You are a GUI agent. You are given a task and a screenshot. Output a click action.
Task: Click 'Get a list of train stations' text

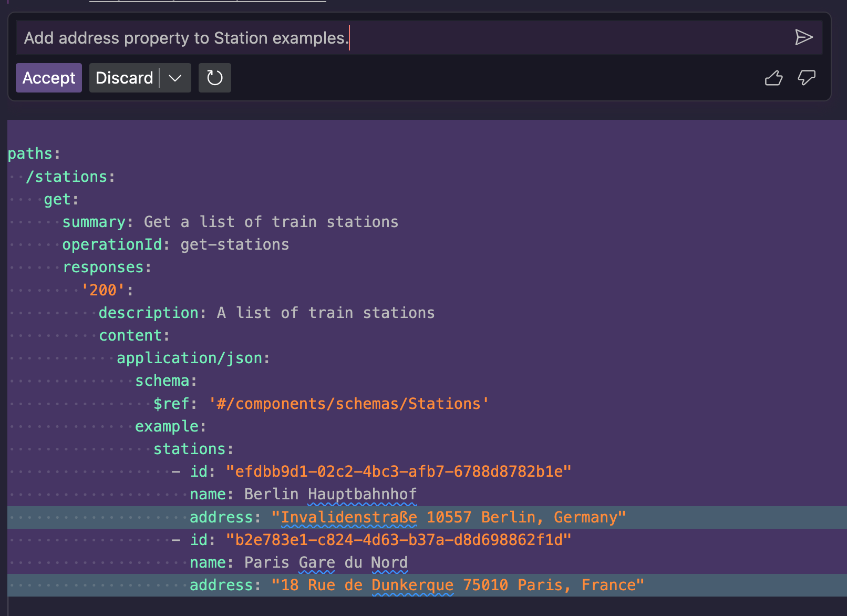[271, 222]
